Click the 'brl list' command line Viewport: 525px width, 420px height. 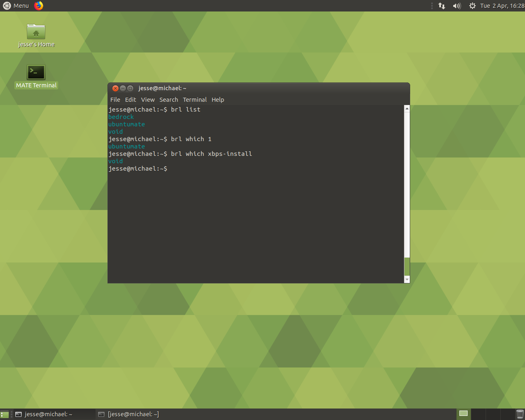coord(154,110)
